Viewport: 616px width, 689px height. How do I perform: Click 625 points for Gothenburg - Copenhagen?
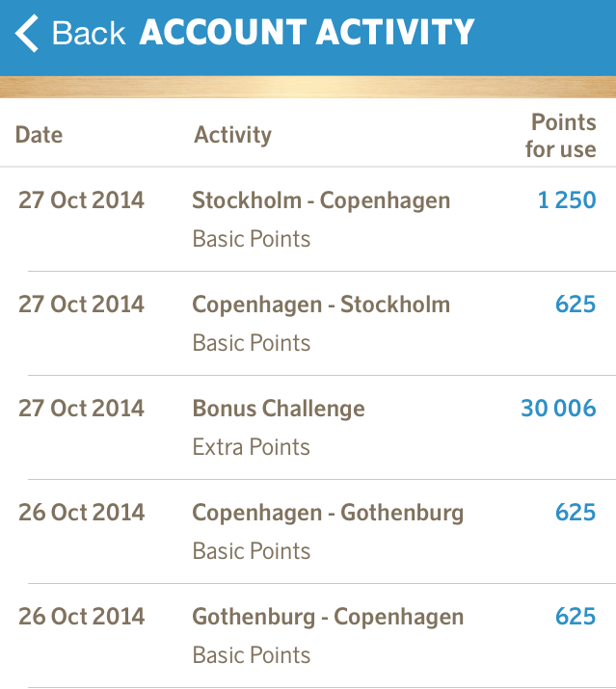[576, 617]
